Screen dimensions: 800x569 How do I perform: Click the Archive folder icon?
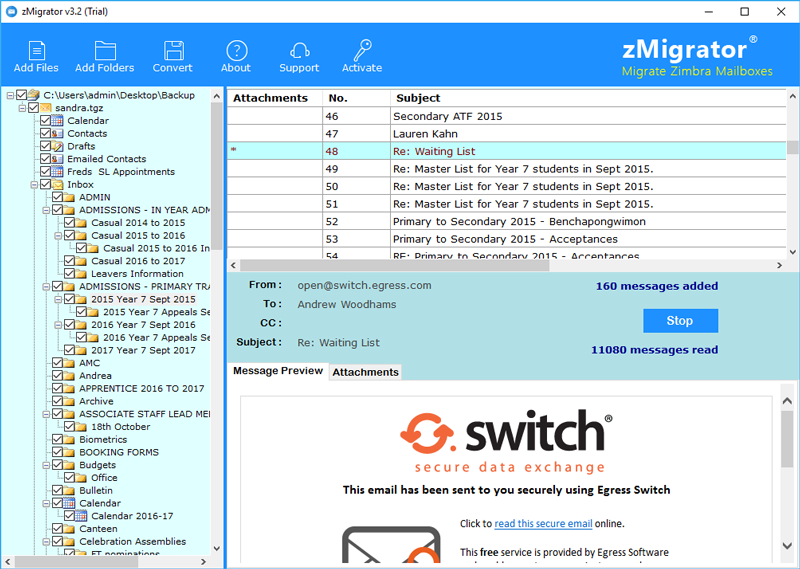pos(69,401)
